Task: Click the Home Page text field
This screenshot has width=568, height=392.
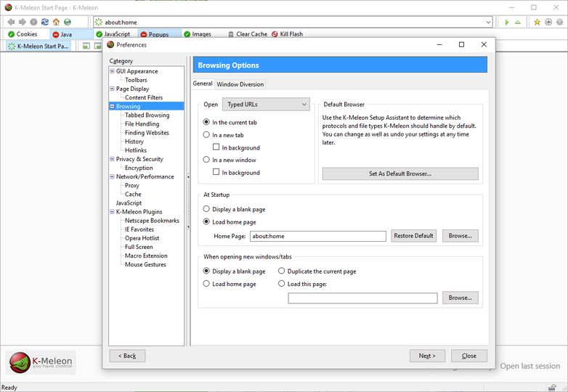Action: pos(318,236)
